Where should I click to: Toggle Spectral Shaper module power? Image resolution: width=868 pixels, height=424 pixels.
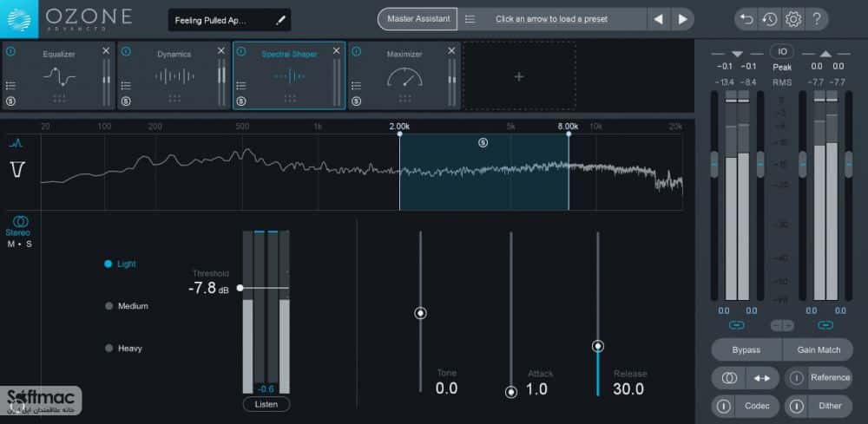(x=240, y=51)
